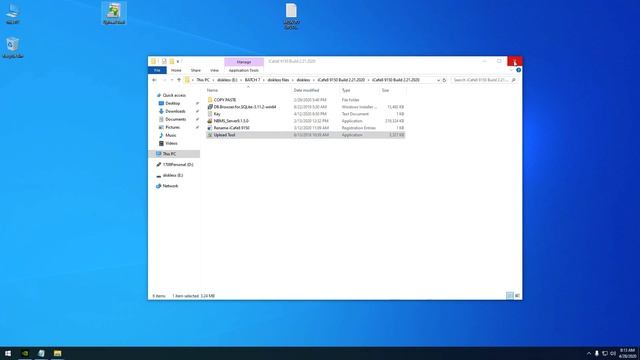Click 11,465 KB size of DB.Browser row
The image size is (640, 360).
(395, 107)
